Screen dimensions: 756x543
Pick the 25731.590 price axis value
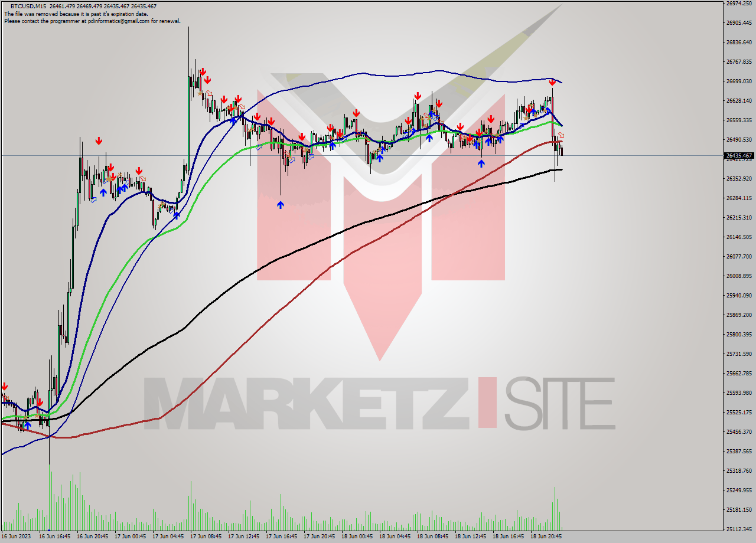click(739, 354)
